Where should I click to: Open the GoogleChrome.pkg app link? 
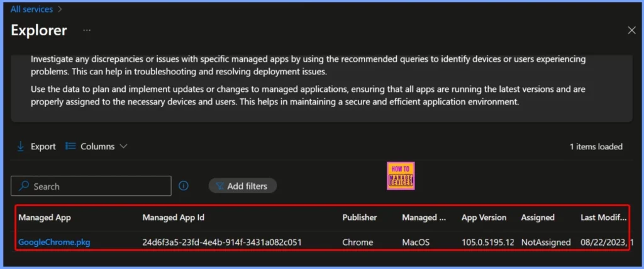[54, 243]
